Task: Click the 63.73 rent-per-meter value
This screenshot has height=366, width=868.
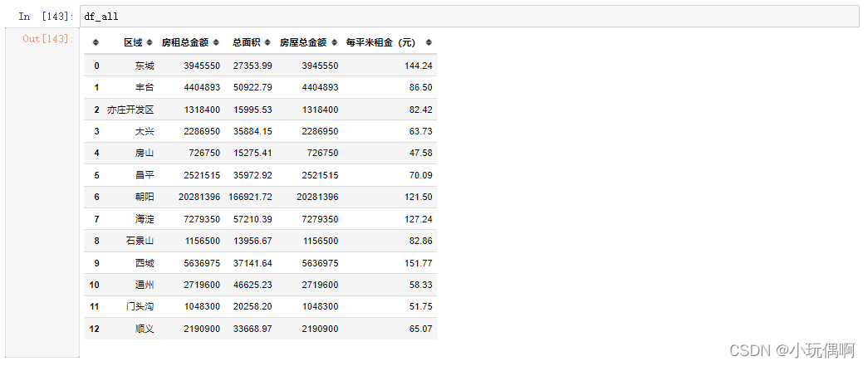Action: tap(421, 132)
